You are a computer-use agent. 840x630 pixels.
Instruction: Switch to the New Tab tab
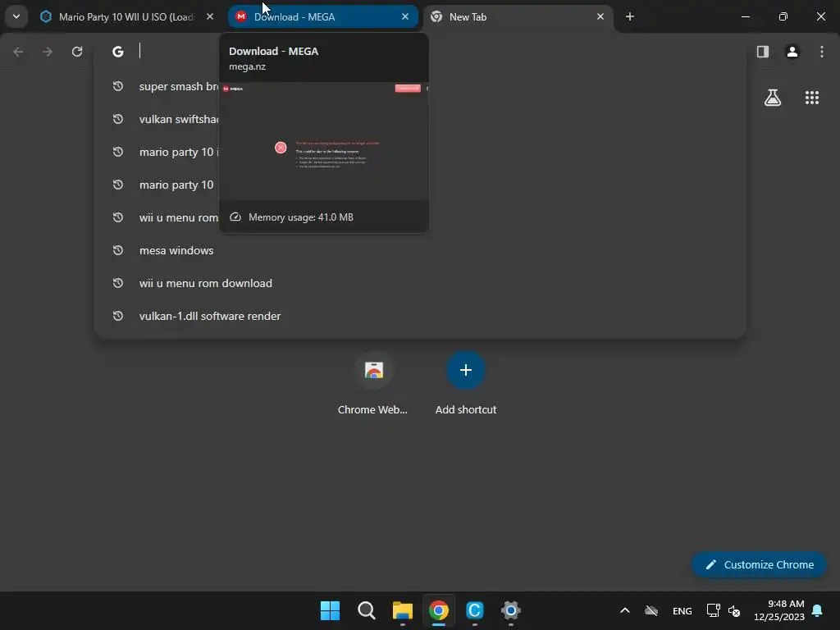click(518, 16)
